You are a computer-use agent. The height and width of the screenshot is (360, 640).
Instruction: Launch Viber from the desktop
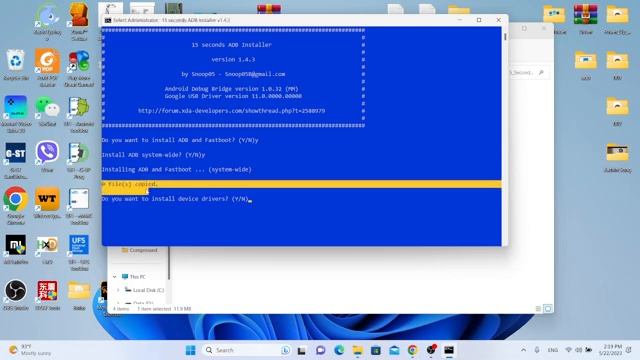tap(47, 156)
